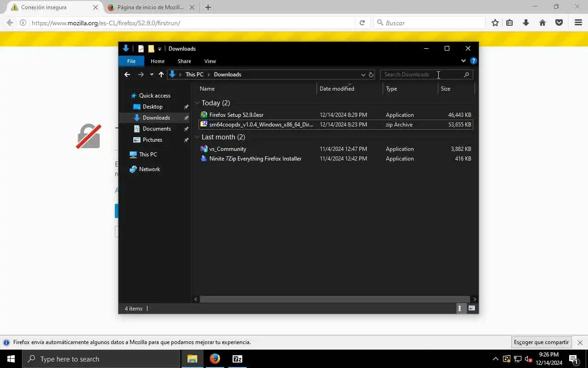Open Firefox downloads arrow icon

pos(526,23)
